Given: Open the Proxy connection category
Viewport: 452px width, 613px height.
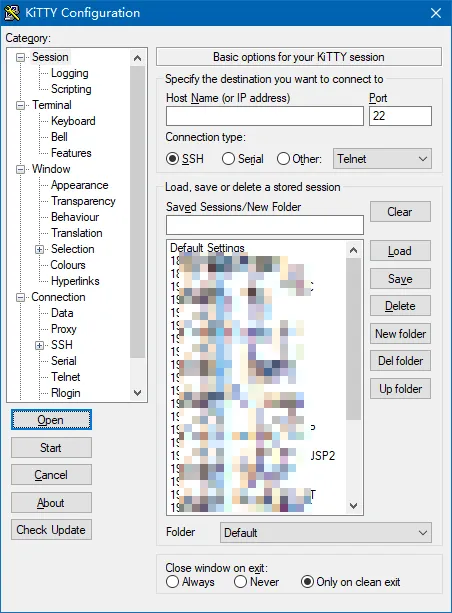Looking at the screenshot, I should pyautogui.click(x=63, y=329).
